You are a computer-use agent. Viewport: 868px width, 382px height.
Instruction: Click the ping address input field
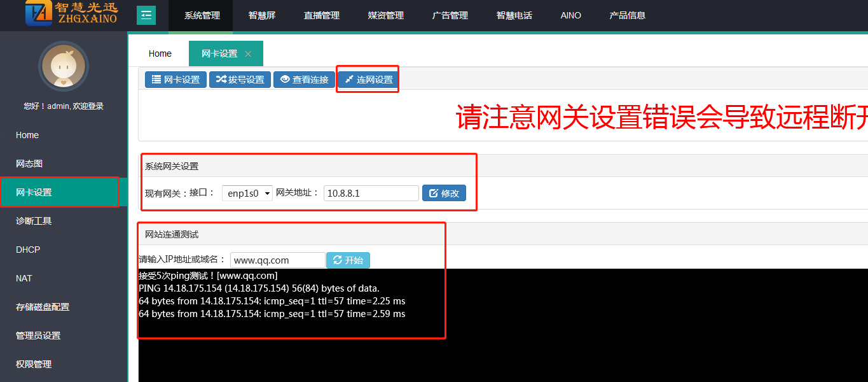coord(277,260)
